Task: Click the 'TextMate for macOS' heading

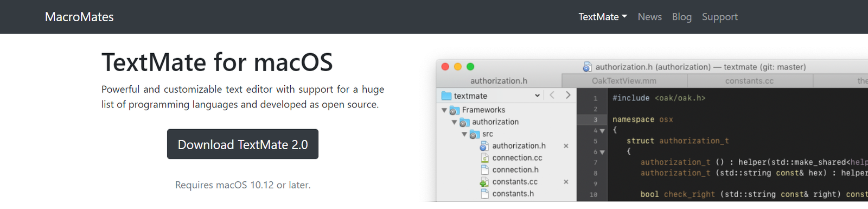Action: pyautogui.click(x=217, y=62)
